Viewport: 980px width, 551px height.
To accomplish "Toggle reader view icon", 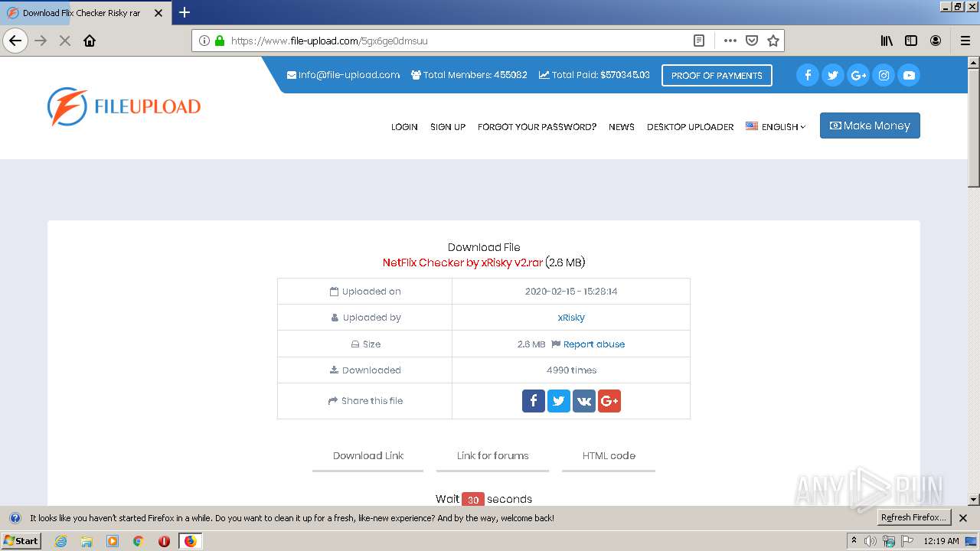I will coord(699,41).
